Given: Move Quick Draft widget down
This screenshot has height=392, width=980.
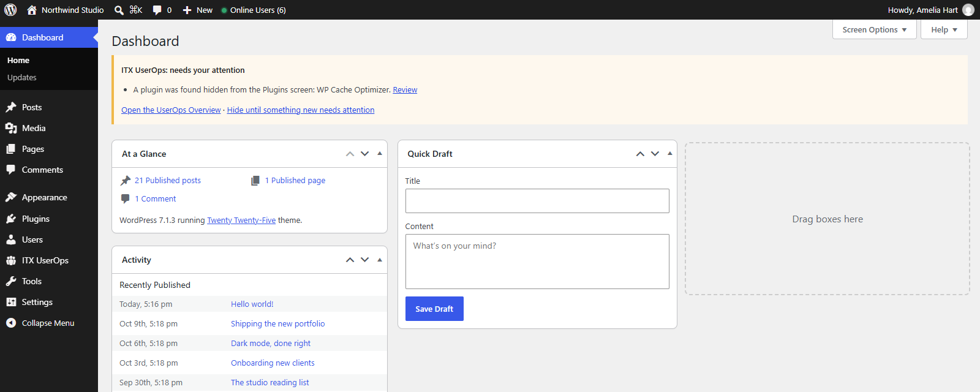Looking at the screenshot, I should 655,154.
